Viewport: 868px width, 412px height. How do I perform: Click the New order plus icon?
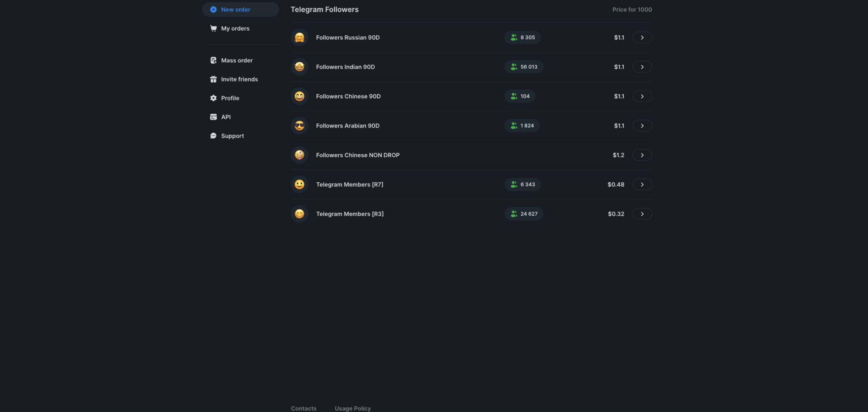[213, 9]
